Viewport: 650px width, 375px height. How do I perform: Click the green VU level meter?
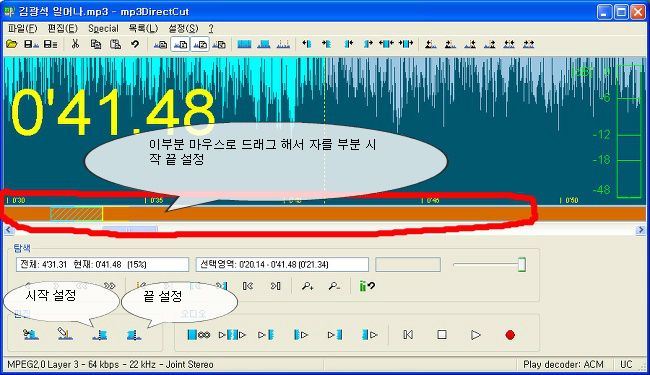[629, 131]
